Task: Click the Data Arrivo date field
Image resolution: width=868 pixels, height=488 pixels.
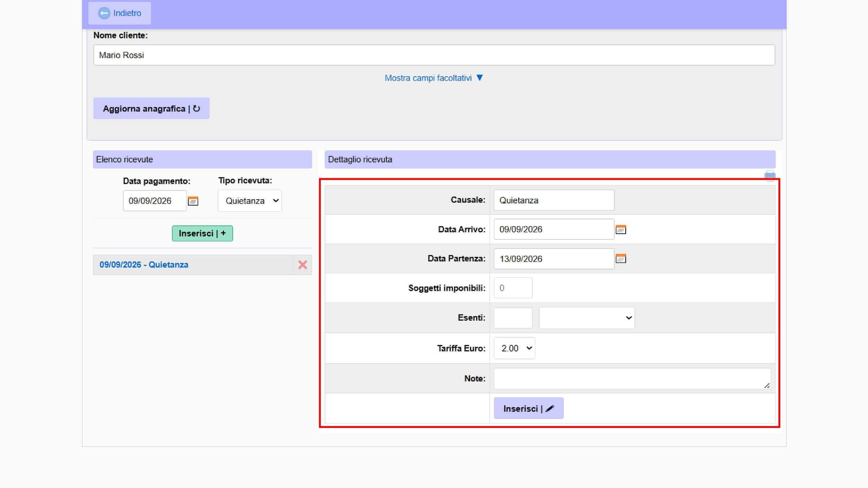Action: (554, 229)
